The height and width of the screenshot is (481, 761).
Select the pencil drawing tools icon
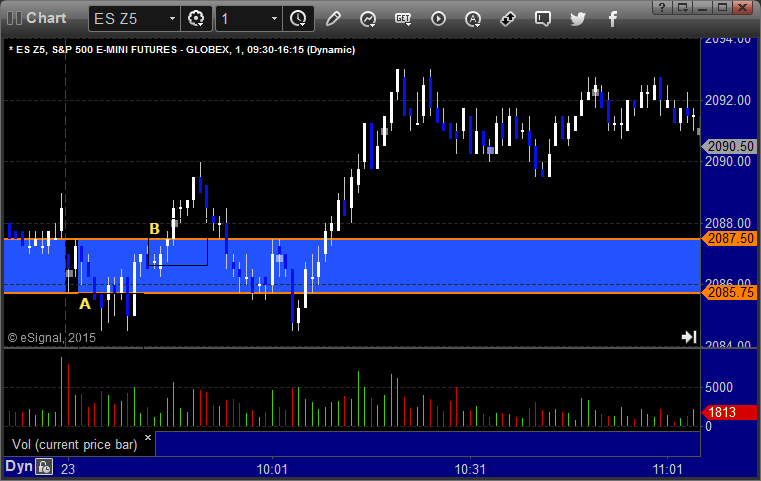point(333,19)
